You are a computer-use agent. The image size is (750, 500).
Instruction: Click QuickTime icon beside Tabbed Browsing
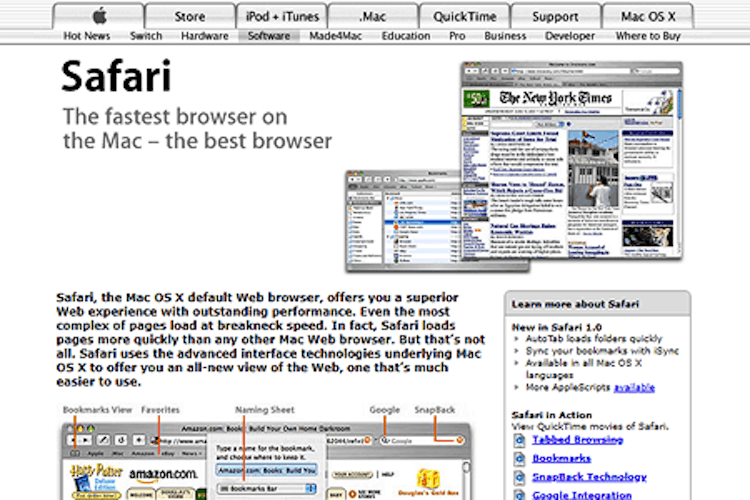(x=519, y=440)
